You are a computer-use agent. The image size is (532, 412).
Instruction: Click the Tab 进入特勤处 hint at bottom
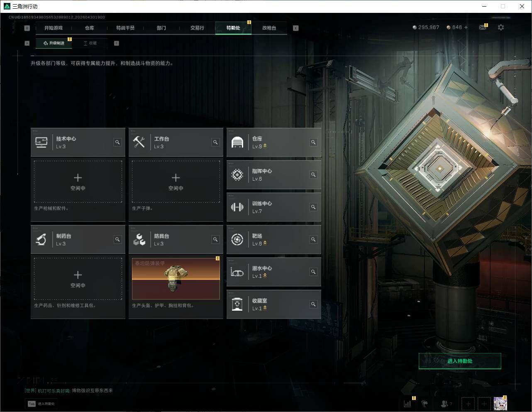[x=41, y=404]
